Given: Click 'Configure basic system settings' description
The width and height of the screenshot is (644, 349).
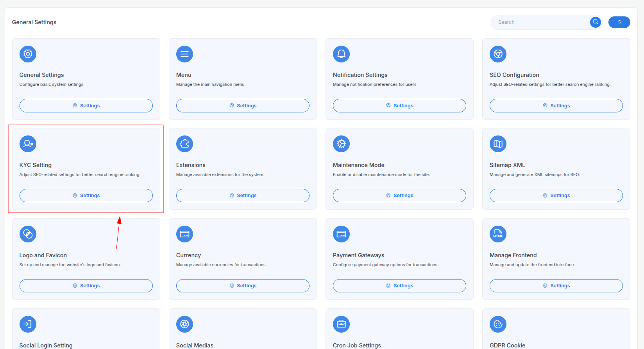Looking at the screenshot, I should pos(51,84).
